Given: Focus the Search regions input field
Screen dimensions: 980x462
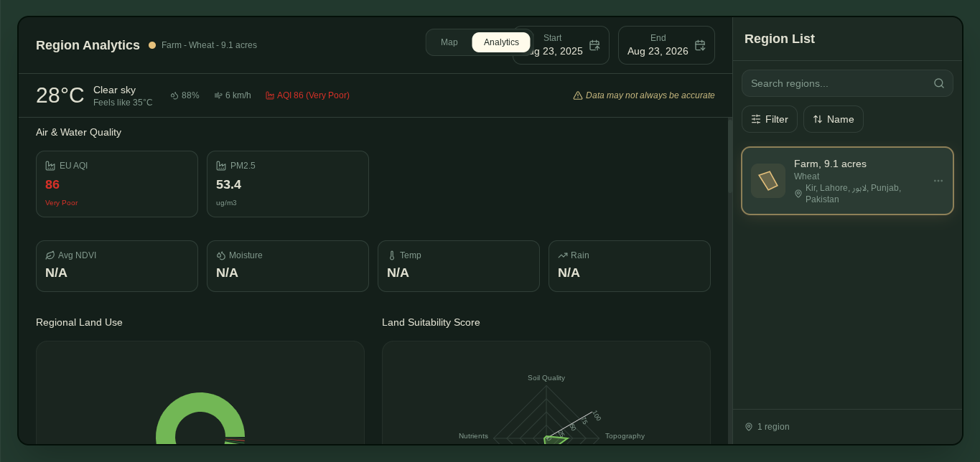Looking at the screenshot, I should pyautogui.click(x=847, y=83).
